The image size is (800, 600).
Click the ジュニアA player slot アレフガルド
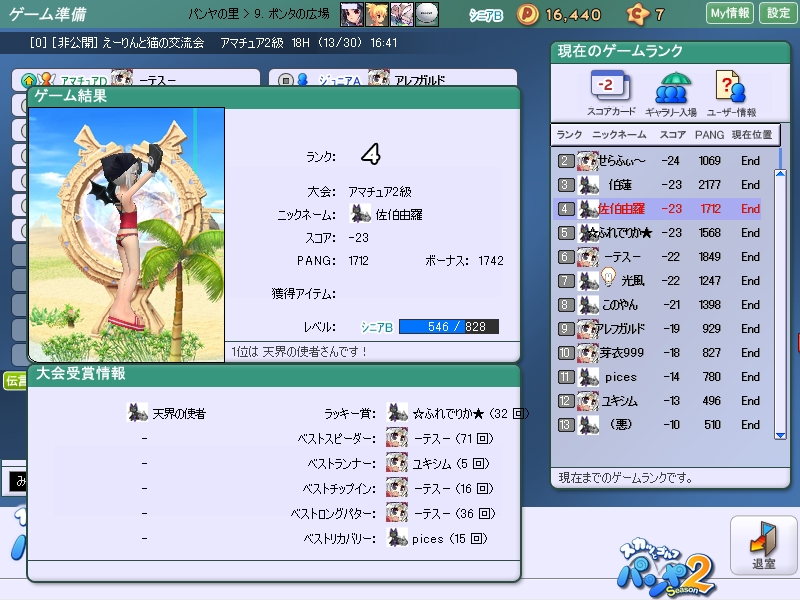pos(392,78)
